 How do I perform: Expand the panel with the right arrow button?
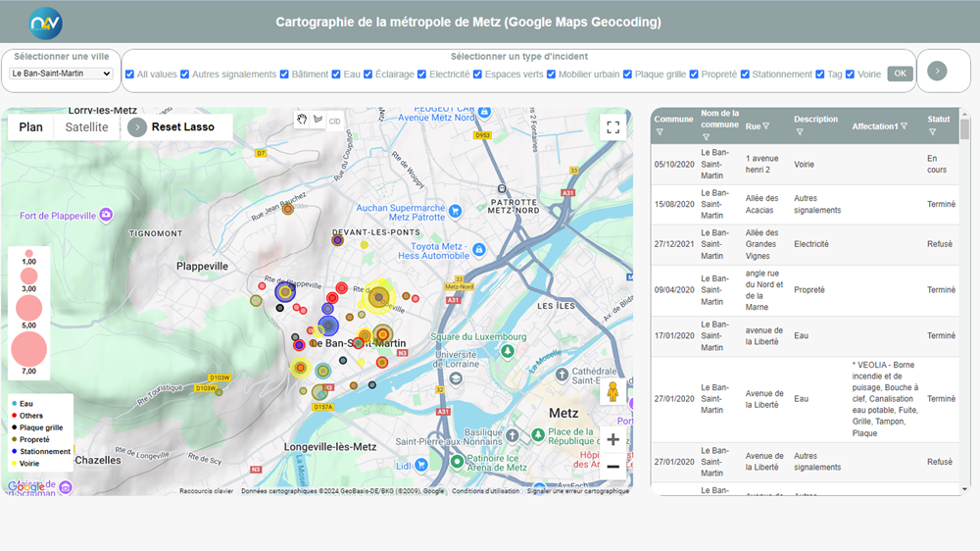pos(937,71)
